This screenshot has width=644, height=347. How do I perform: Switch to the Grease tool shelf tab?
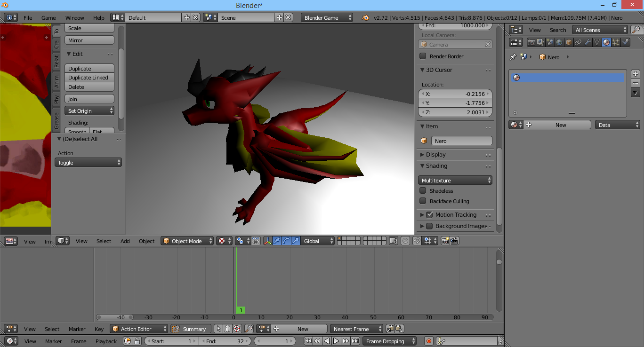pos(56,120)
